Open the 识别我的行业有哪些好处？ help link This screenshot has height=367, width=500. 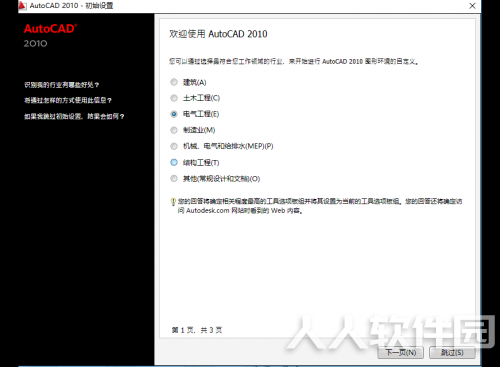(x=62, y=85)
